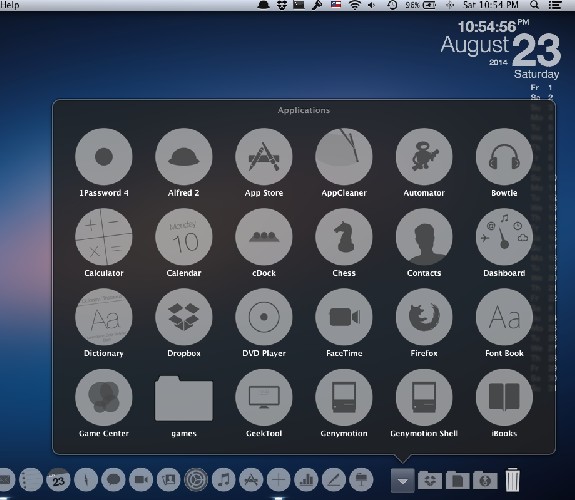
Task: Open the Trash in the Dock
Action: point(512,479)
